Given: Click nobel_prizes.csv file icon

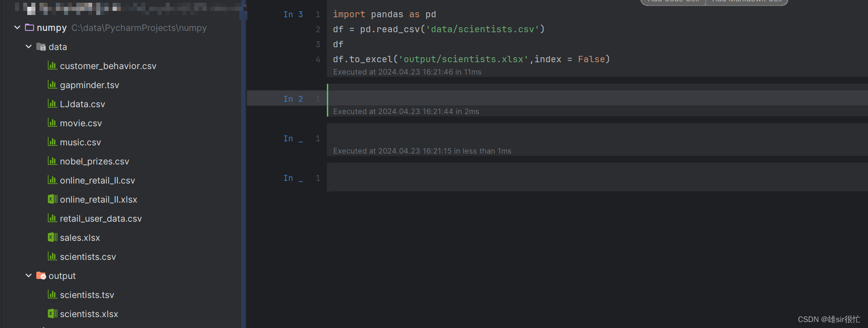Looking at the screenshot, I should 52,161.
